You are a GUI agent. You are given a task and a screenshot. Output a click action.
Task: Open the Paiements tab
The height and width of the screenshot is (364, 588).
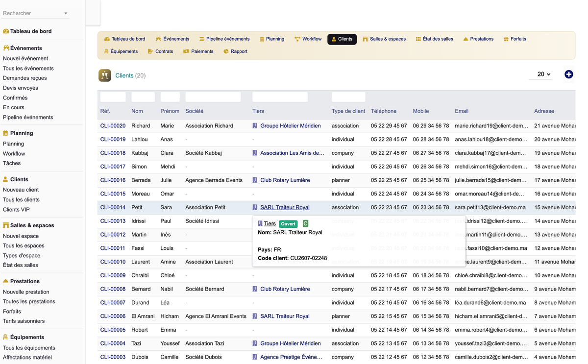point(198,51)
